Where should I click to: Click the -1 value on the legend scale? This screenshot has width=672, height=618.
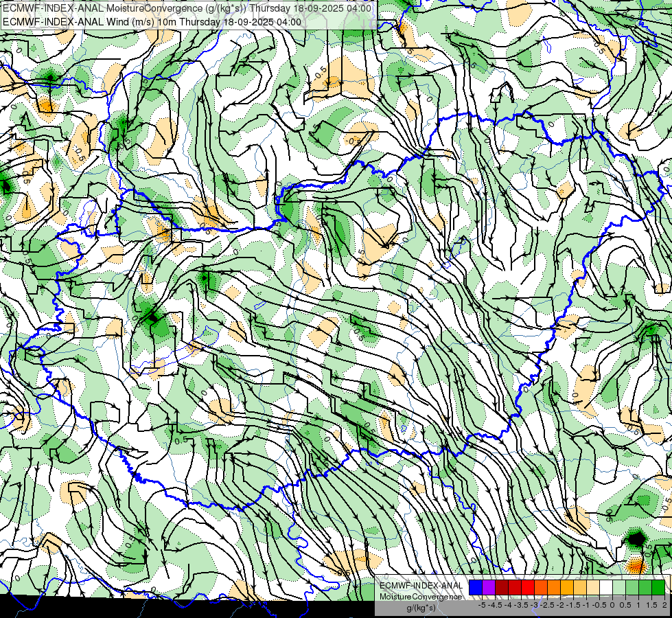(x=586, y=605)
